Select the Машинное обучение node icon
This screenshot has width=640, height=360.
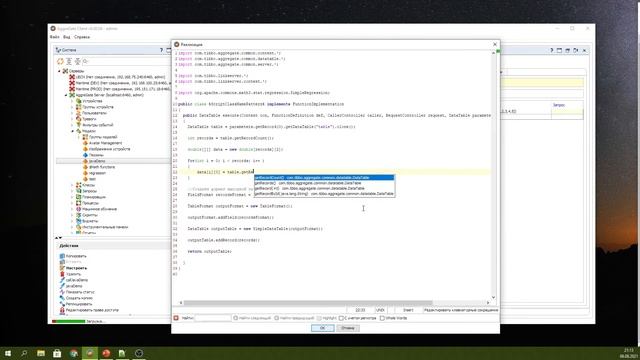[79, 209]
